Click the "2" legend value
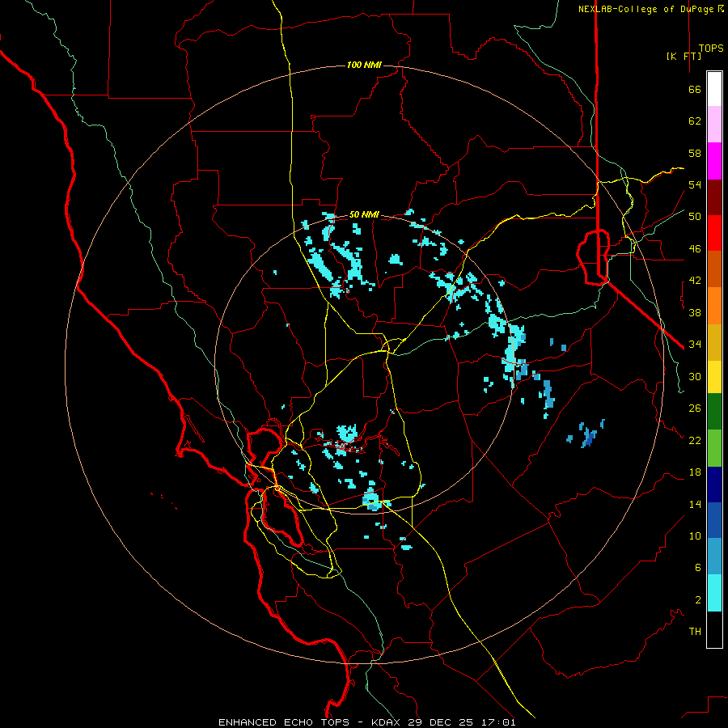The width and height of the screenshot is (728, 728). coord(698,600)
